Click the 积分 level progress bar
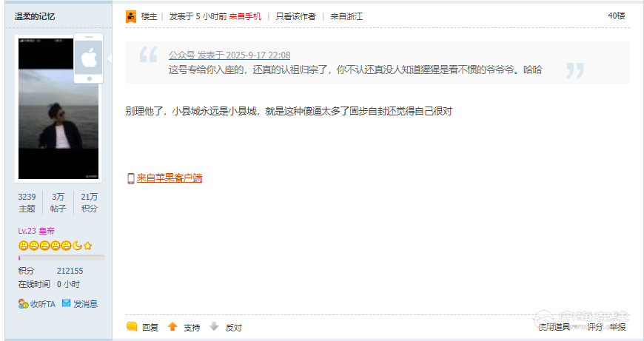This screenshot has width=644, height=341. 61,257
